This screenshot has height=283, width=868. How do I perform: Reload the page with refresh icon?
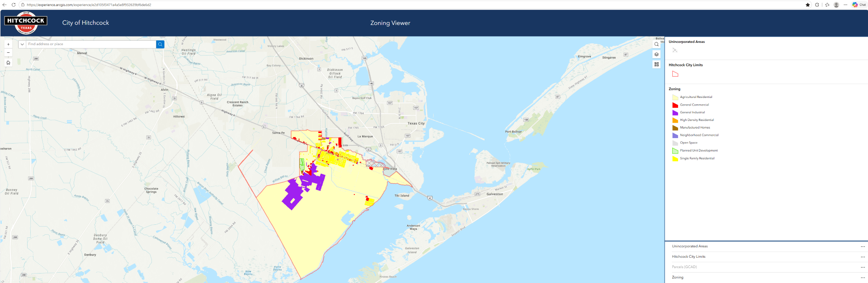click(14, 5)
